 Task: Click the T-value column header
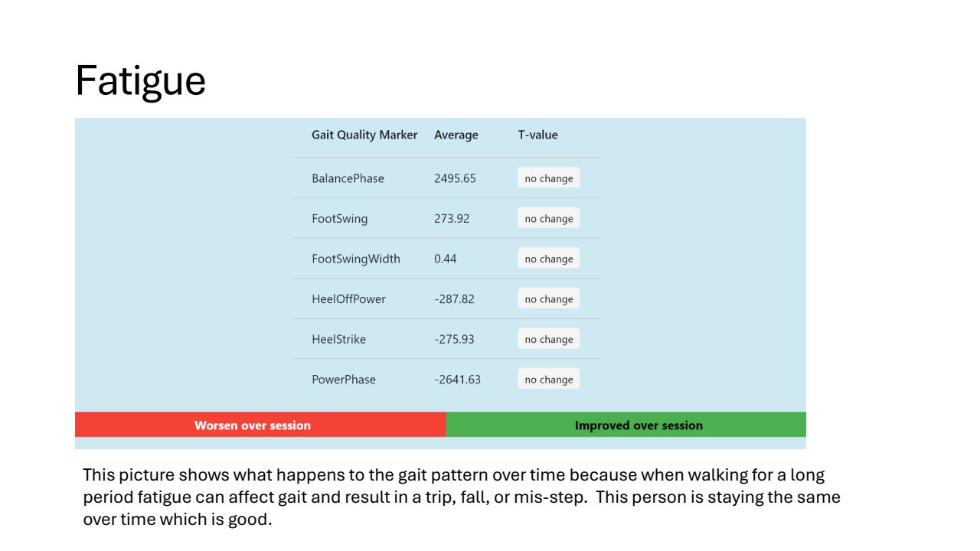(537, 135)
